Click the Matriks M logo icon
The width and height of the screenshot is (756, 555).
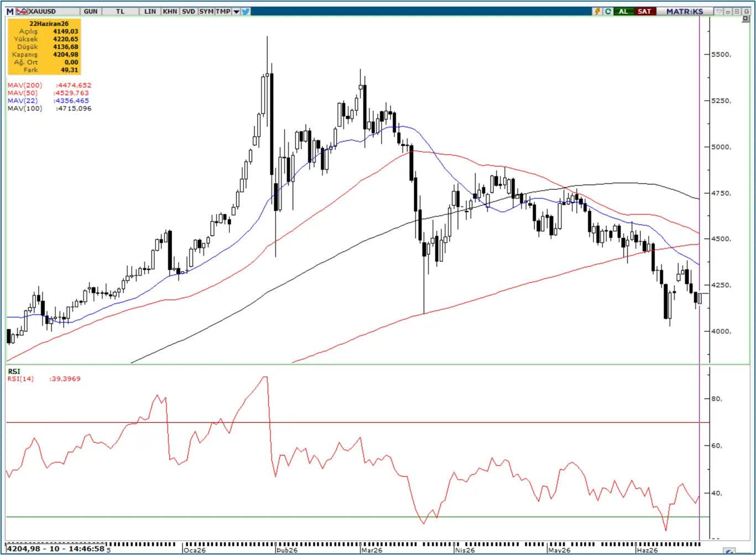10,11
